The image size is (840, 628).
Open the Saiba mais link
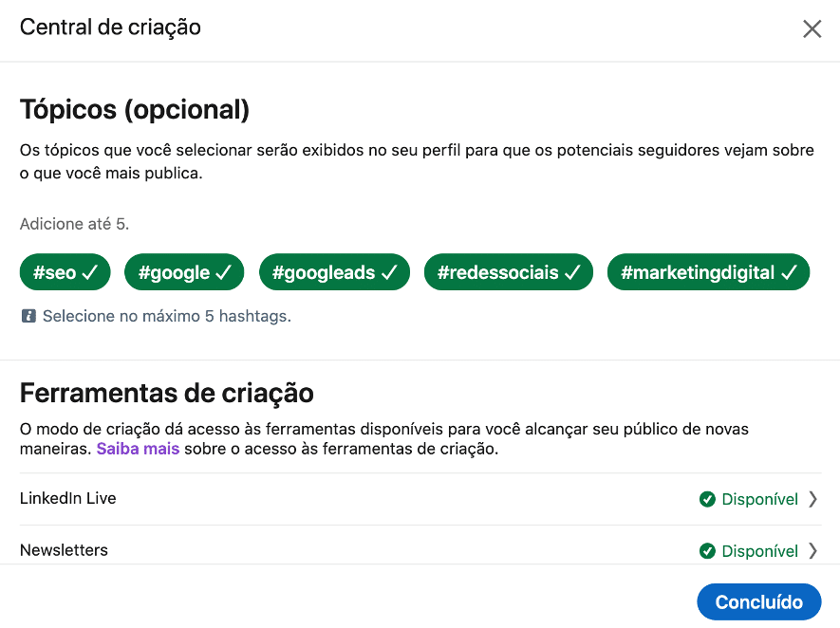point(138,449)
